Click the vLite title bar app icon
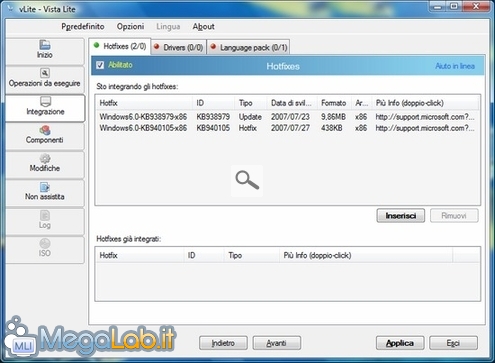The image size is (495, 363). pos(11,8)
